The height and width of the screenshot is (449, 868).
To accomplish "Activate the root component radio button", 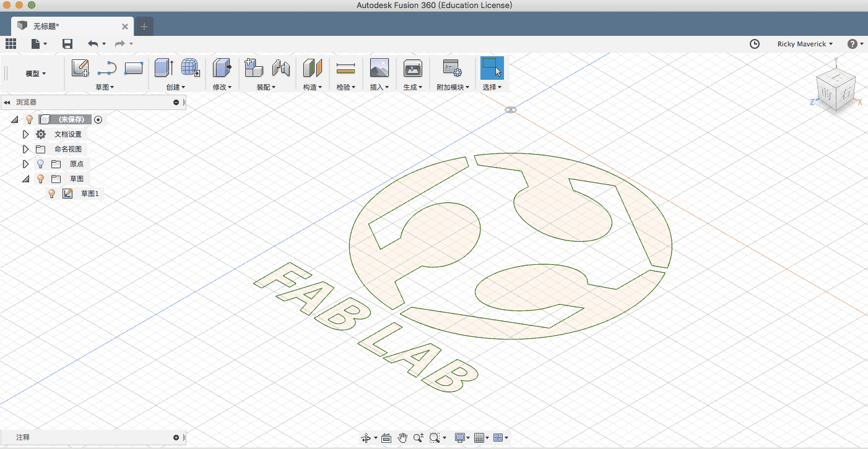I will point(98,119).
